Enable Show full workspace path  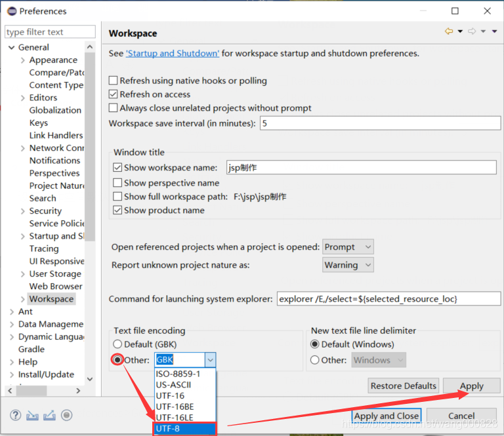click(117, 197)
